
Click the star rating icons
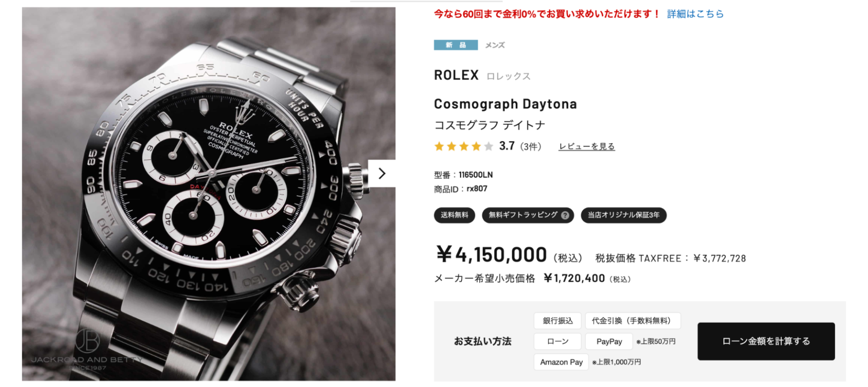coord(463,146)
